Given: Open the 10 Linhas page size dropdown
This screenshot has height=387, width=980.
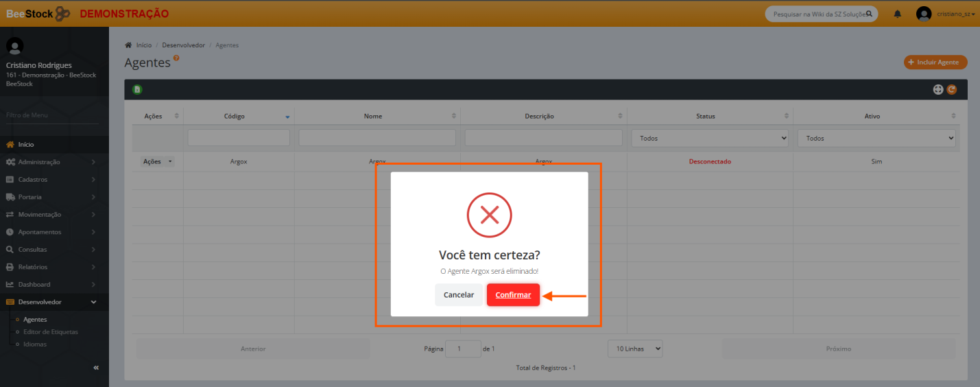Looking at the screenshot, I should coord(634,349).
